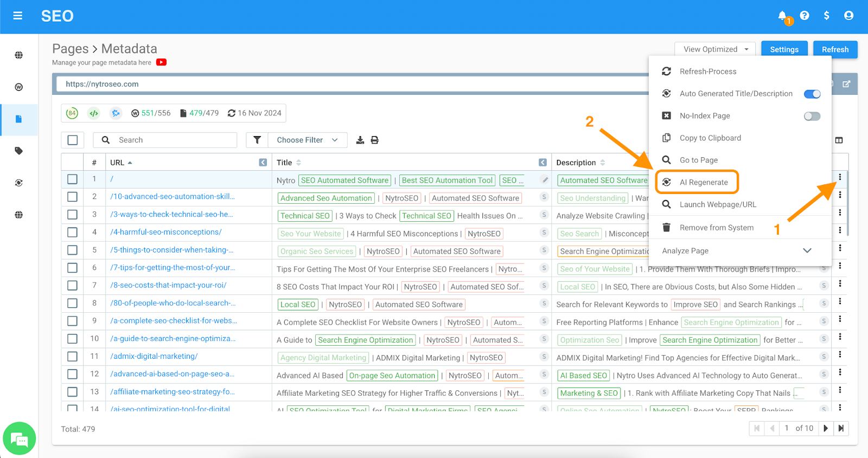
Task: Check the row 6 checkbox
Action: [72, 268]
